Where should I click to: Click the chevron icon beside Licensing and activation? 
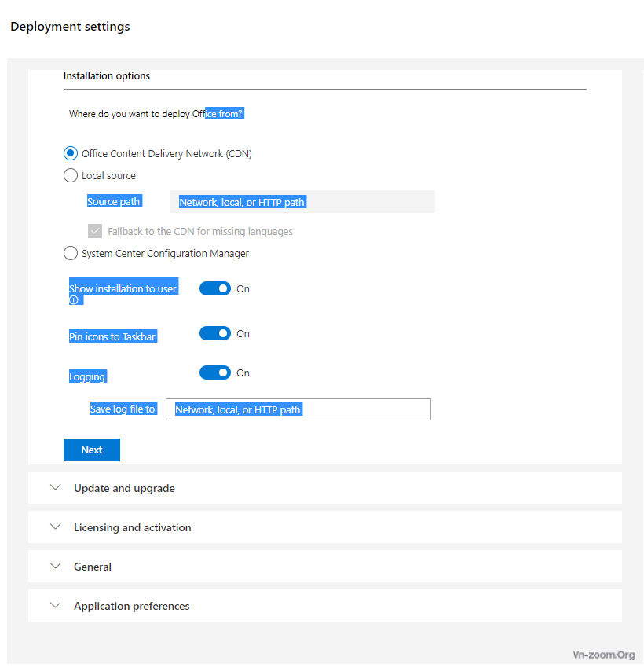pyautogui.click(x=55, y=527)
